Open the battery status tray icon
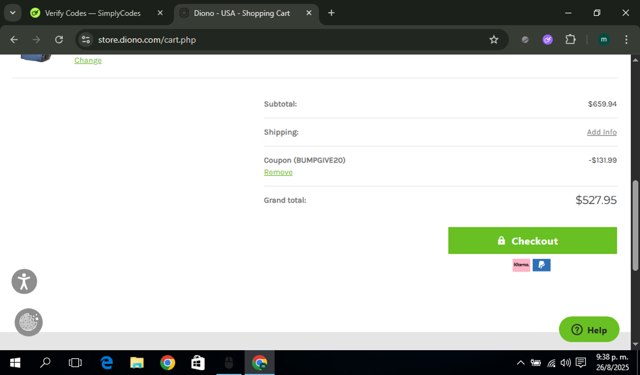The height and width of the screenshot is (375, 640). click(x=536, y=362)
